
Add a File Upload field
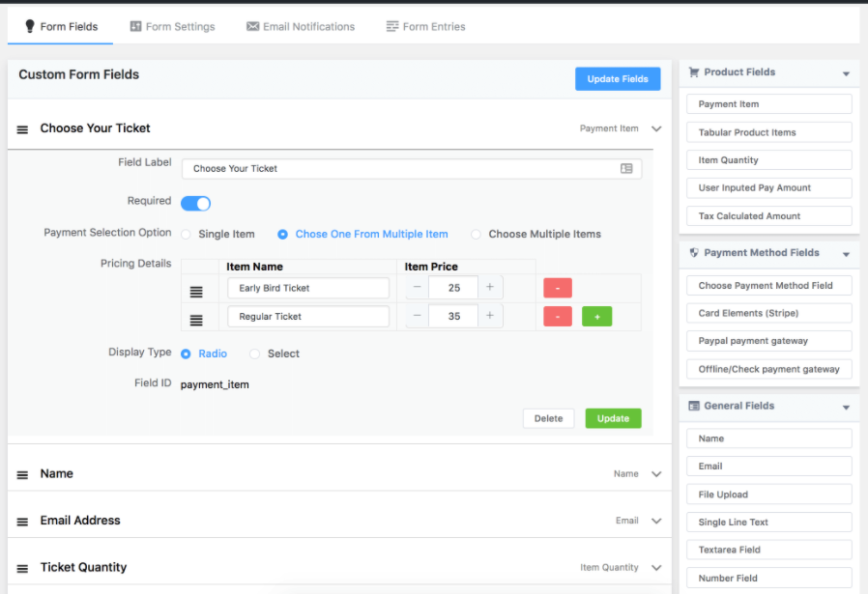pyautogui.click(x=768, y=494)
